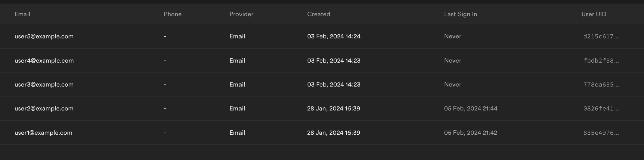Screen dimensions: 644x160
Task: Click user2's last sign in 21:44 date
Action: (471, 109)
